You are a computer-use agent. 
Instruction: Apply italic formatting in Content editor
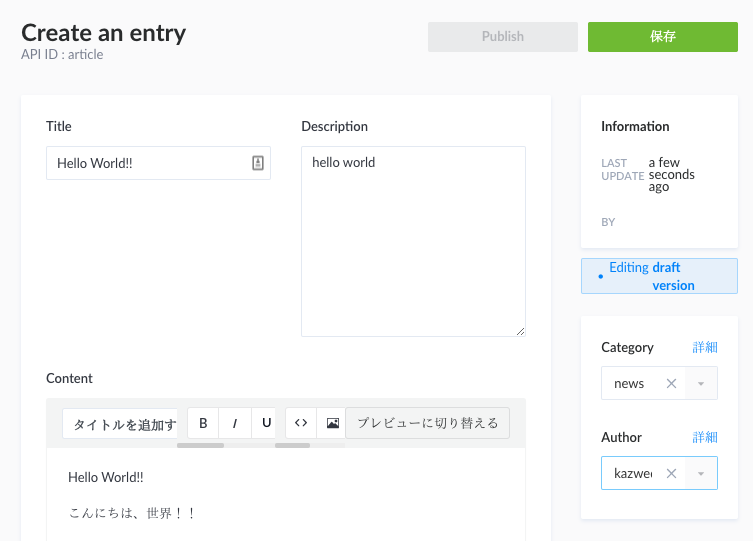tap(234, 423)
